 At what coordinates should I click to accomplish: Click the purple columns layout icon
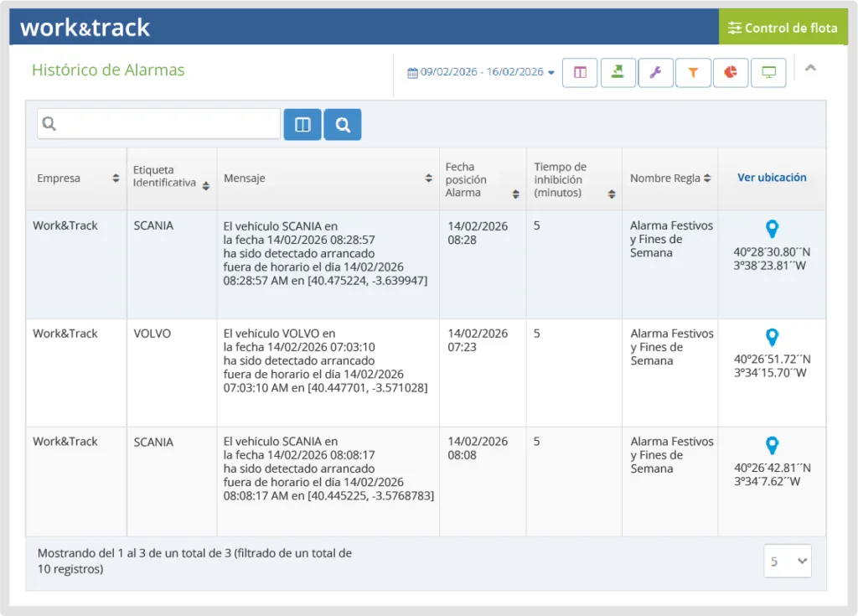(x=580, y=73)
